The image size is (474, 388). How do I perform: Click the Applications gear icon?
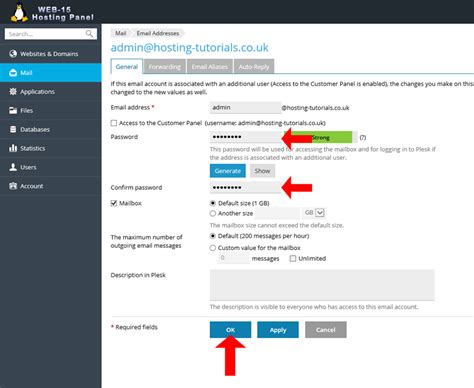(13, 91)
